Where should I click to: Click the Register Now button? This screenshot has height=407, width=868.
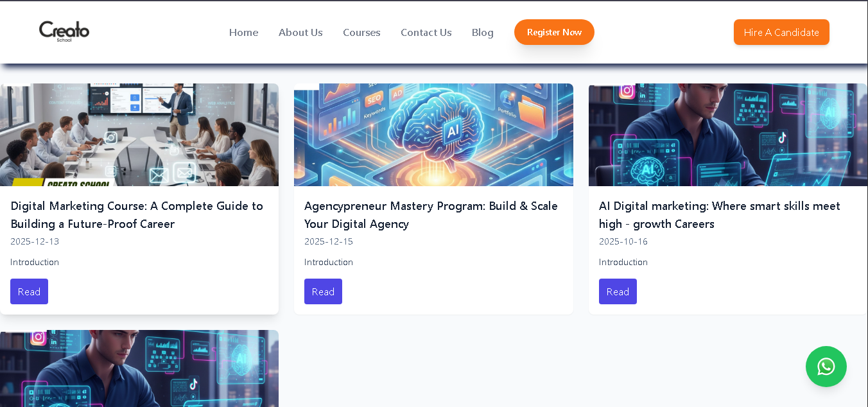(554, 32)
